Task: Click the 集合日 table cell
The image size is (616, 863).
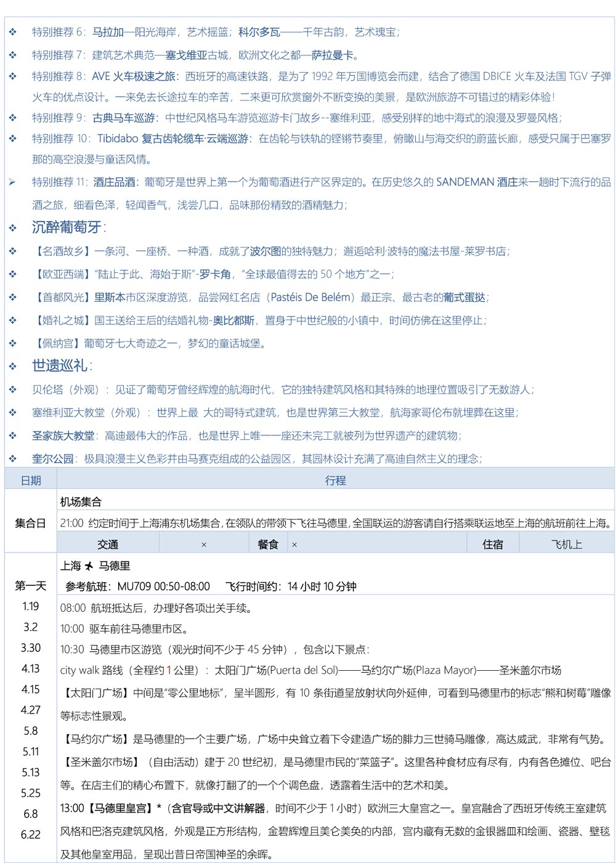Action: click(31, 524)
